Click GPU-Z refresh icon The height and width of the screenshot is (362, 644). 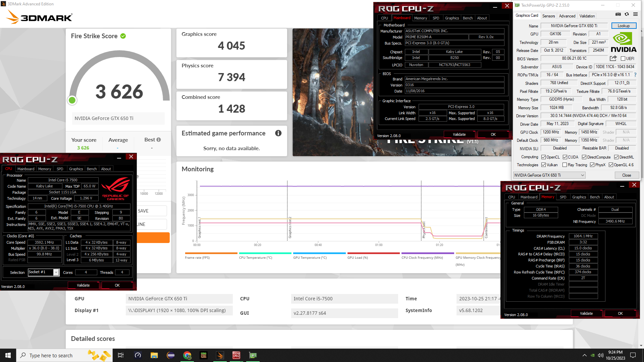pyautogui.click(x=627, y=14)
